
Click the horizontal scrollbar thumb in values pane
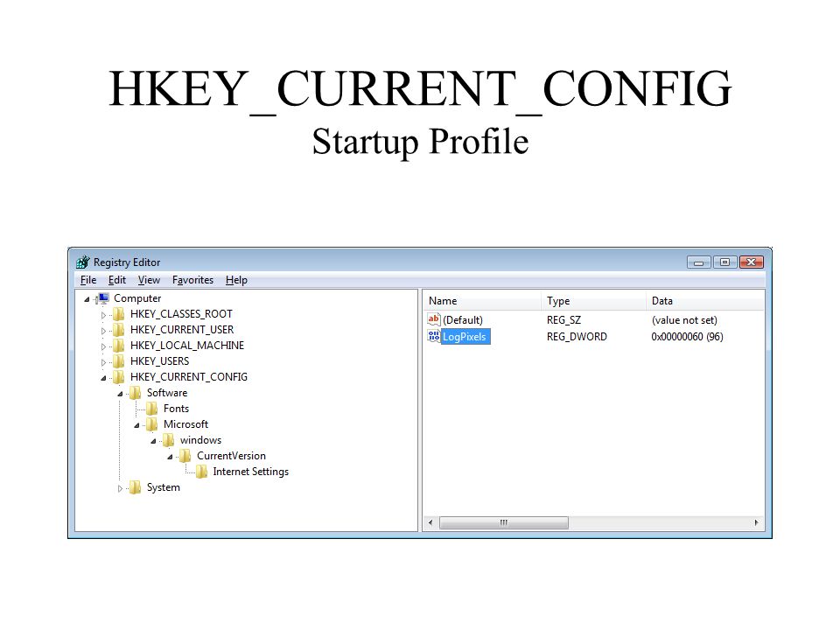504,522
